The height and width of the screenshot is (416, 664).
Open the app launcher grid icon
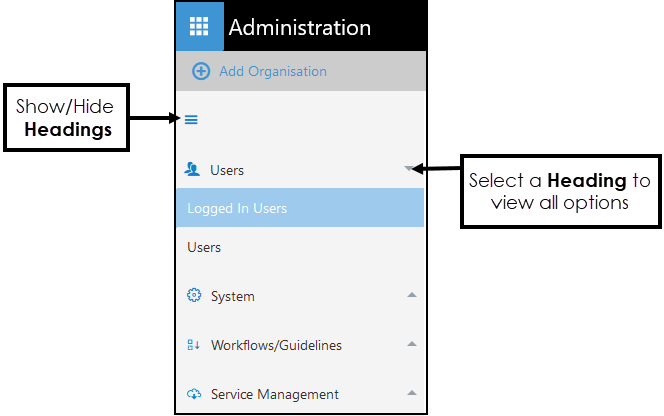tap(199, 27)
